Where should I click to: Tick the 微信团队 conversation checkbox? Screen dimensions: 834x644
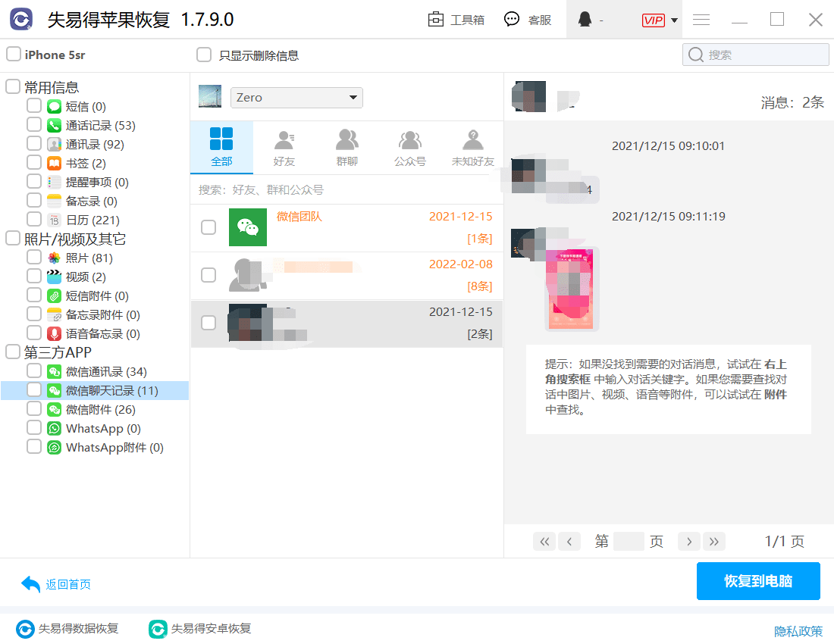(x=208, y=227)
